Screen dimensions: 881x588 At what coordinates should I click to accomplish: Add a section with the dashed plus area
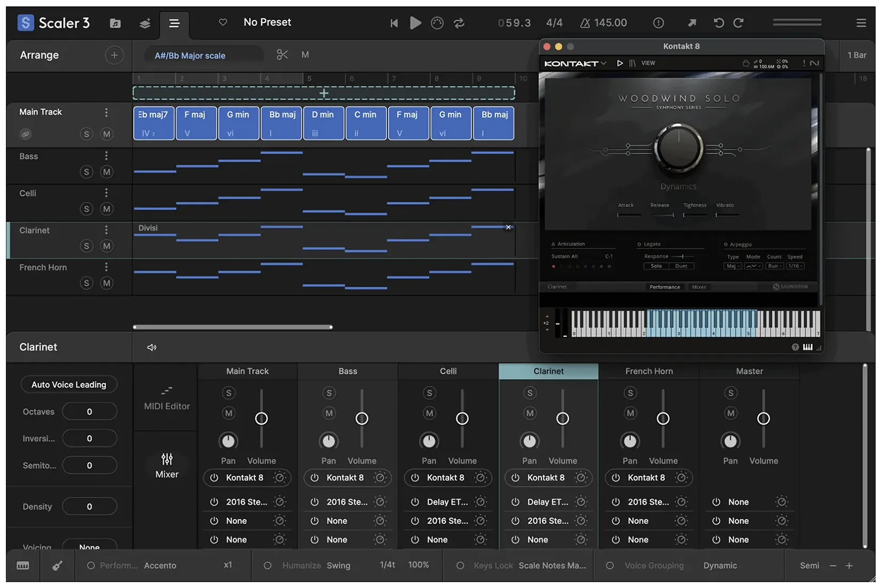324,93
